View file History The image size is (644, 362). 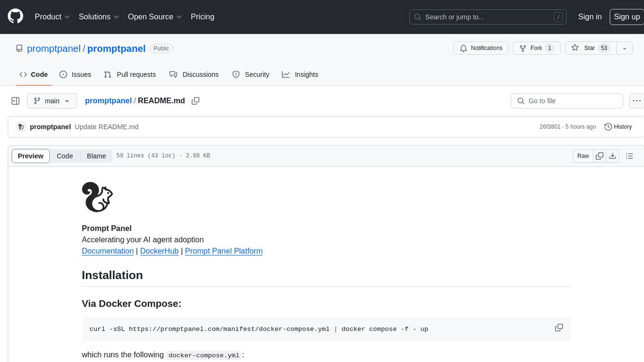coord(618,127)
